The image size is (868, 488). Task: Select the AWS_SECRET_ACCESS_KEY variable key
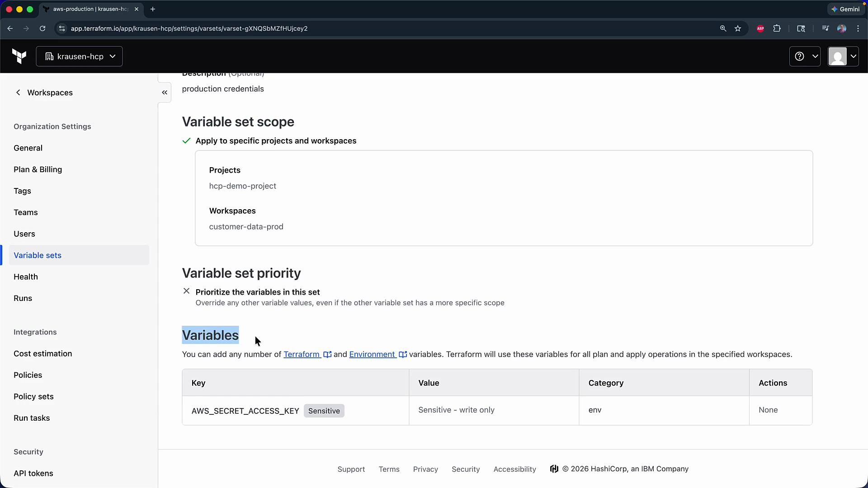click(245, 411)
